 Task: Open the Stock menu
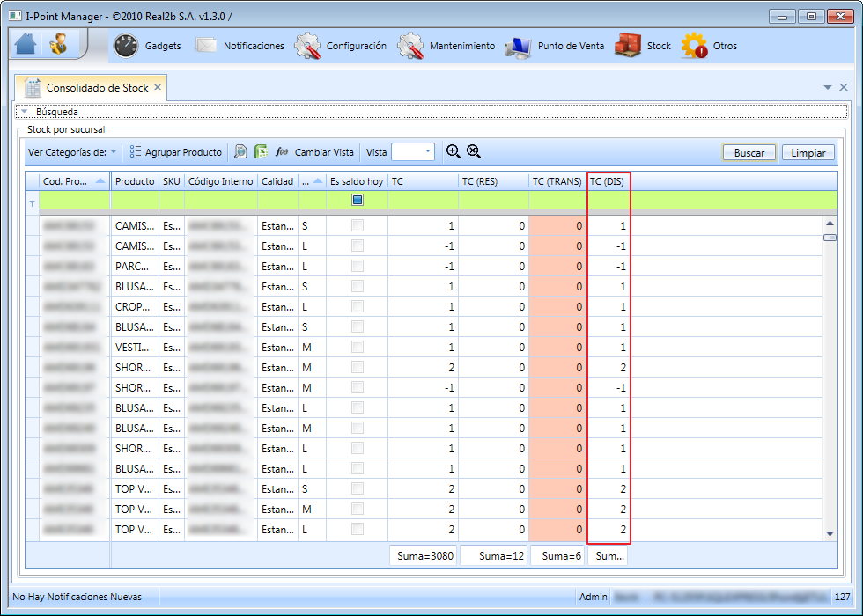(643, 46)
